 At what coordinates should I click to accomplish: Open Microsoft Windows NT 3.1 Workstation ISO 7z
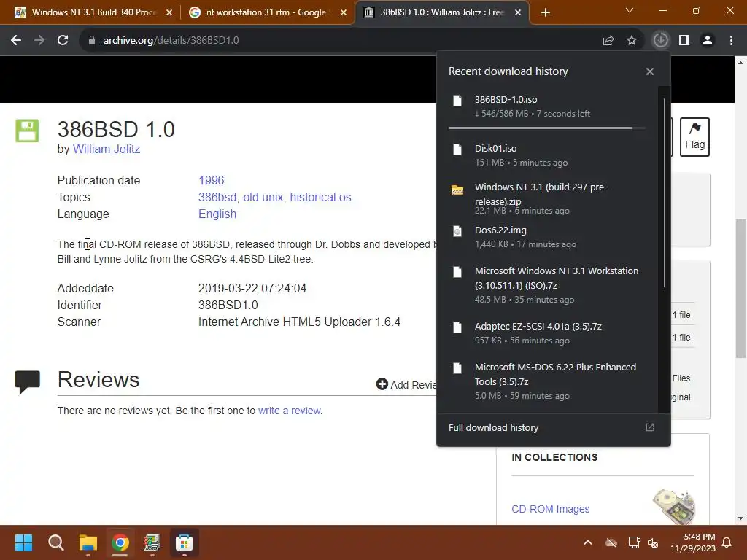tap(547, 285)
